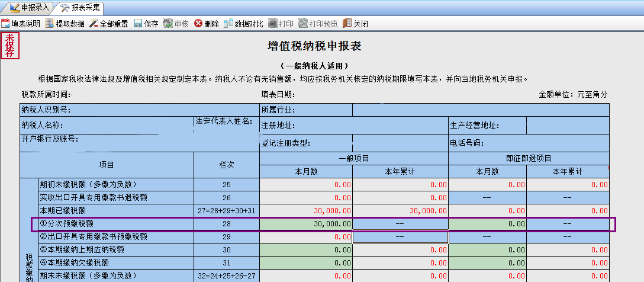Click the 申报录入 tab icon

pyautogui.click(x=14, y=7)
